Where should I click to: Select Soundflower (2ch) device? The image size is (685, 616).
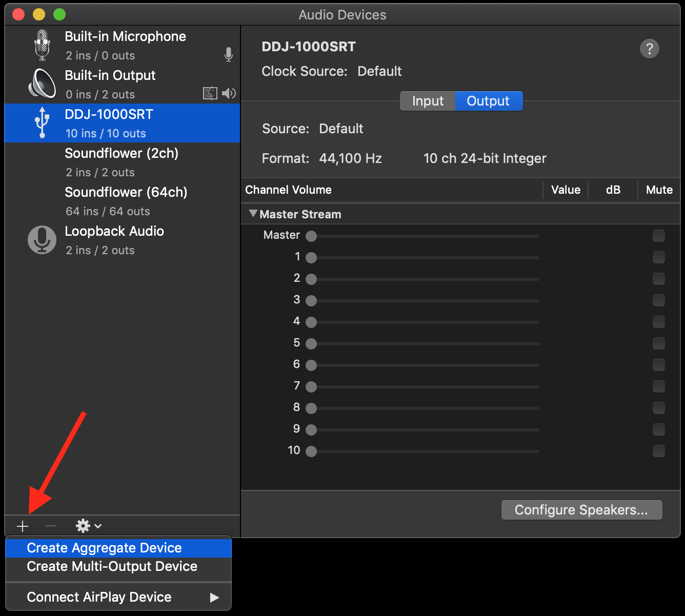click(x=122, y=162)
